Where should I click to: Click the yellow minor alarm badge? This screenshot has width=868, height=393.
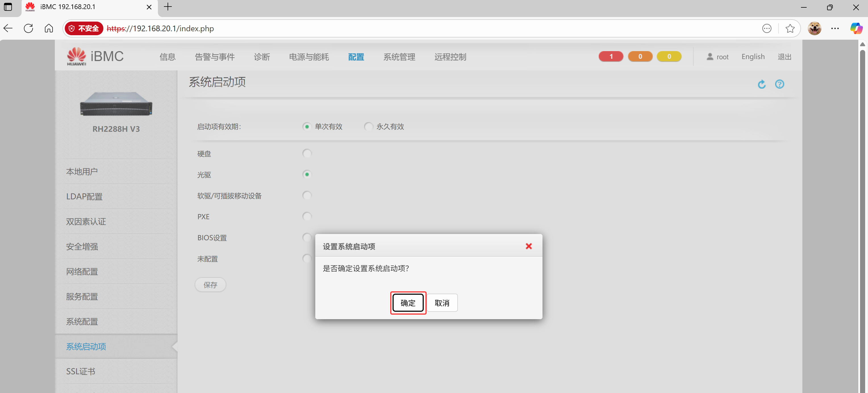[x=669, y=57]
